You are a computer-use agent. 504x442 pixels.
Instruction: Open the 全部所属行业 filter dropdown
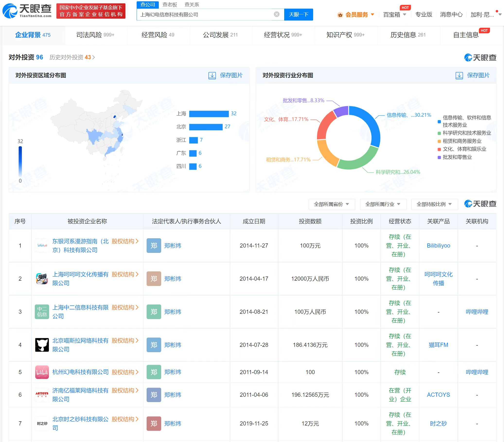pyautogui.click(x=383, y=204)
